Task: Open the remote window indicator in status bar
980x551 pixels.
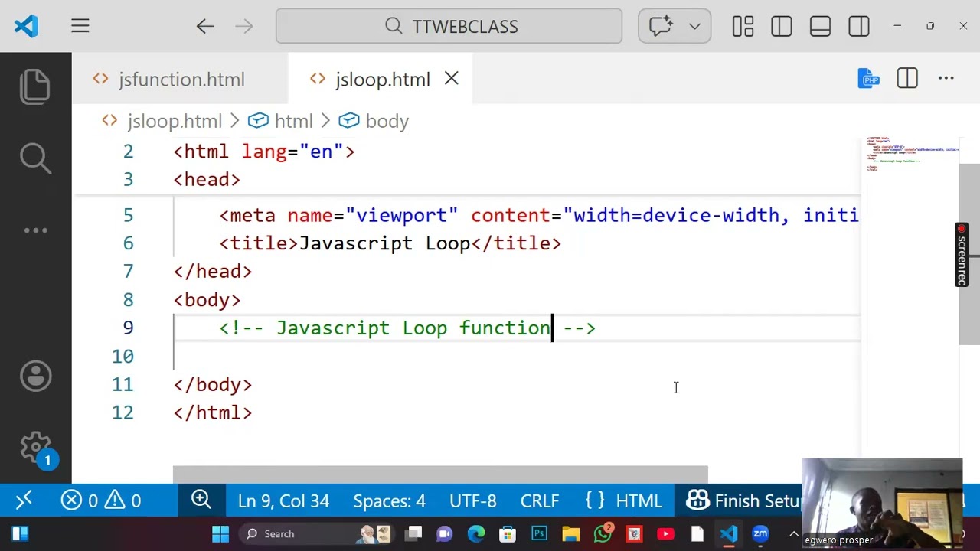Action: pos(24,500)
